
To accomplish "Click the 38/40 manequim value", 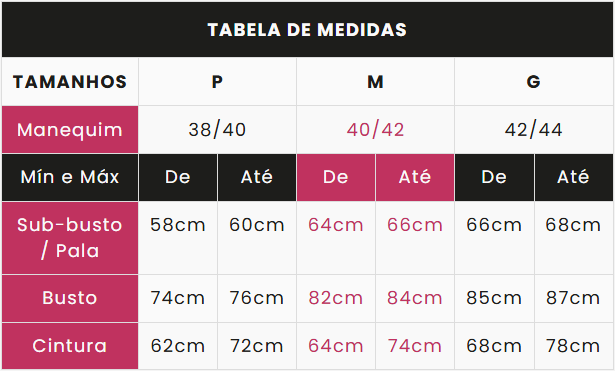I will coord(217,130).
